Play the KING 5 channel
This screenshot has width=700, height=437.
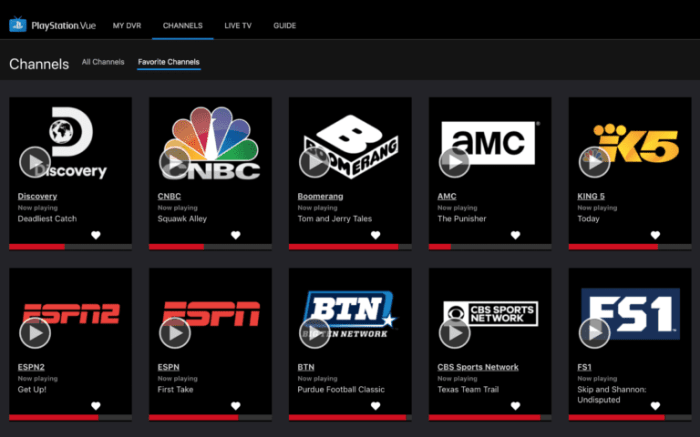point(594,162)
